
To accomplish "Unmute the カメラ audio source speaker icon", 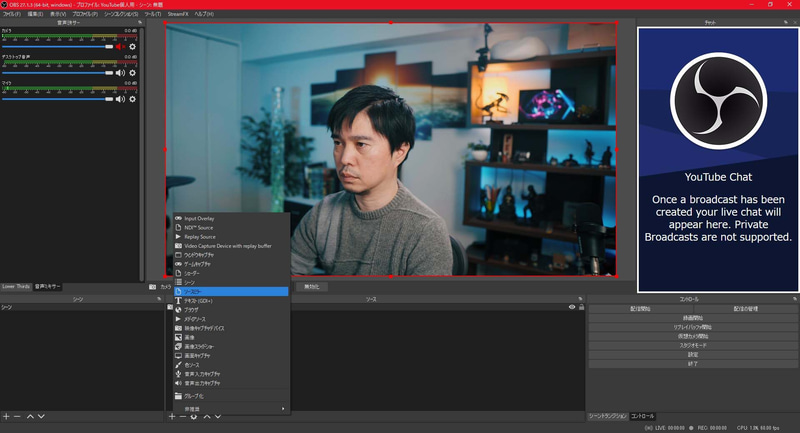I will pyautogui.click(x=120, y=46).
